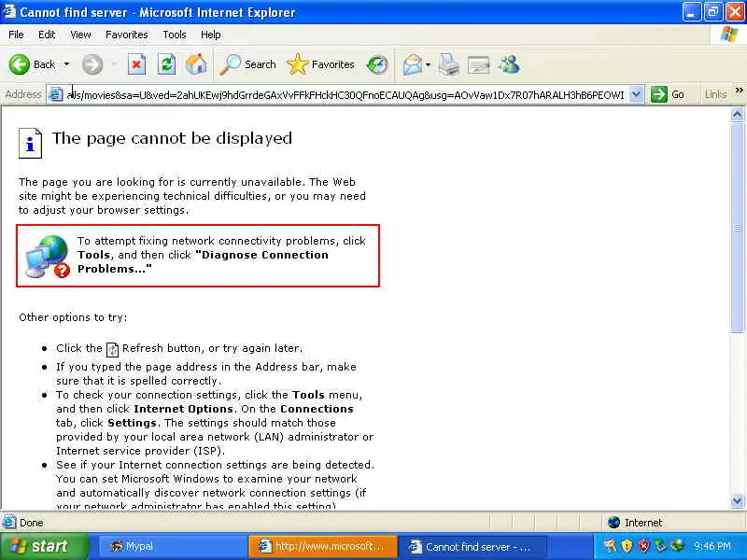The height and width of the screenshot is (560, 747).
Task: Click the bold "Settings" text in bullet
Action: click(x=132, y=423)
